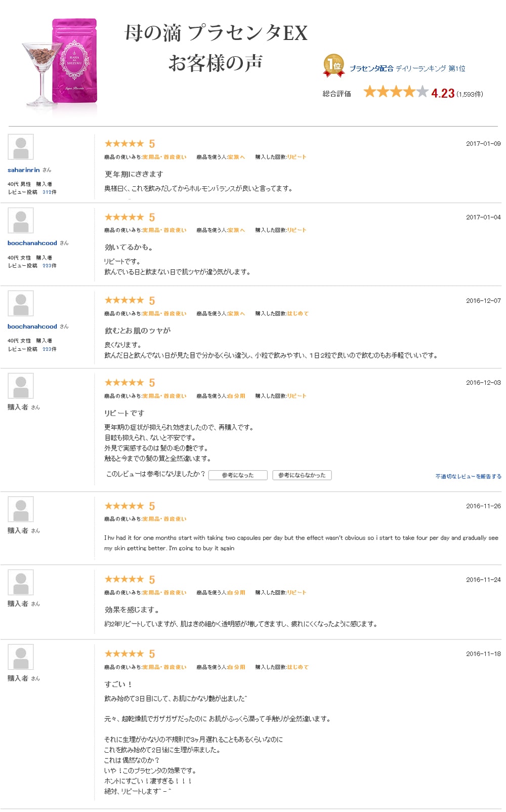Screen dimensions: 506x812
Task: Click avatar of the 2016-12-03 reviewer
Action: coord(21,386)
